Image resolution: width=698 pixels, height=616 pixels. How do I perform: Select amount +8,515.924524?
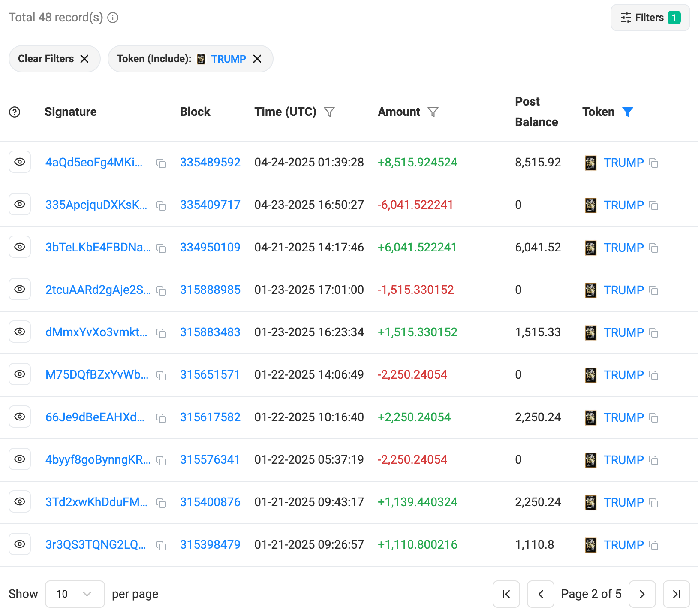(418, 163)
